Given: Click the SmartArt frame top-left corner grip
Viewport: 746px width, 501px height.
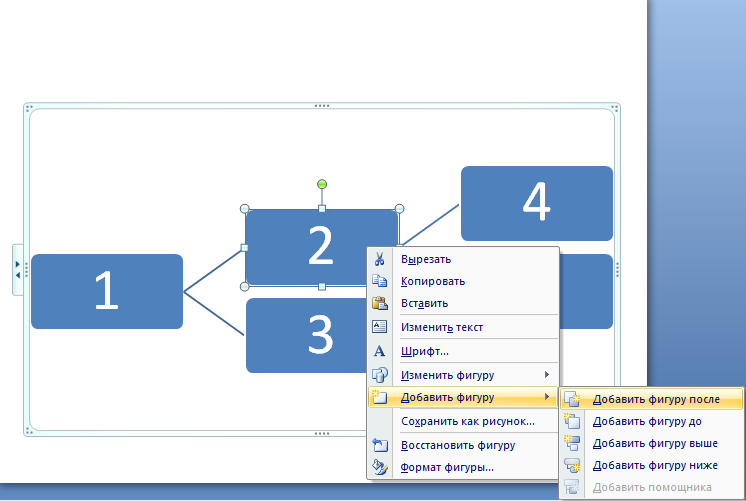Looking at the screenshot, I should click(x=29, y=108).
